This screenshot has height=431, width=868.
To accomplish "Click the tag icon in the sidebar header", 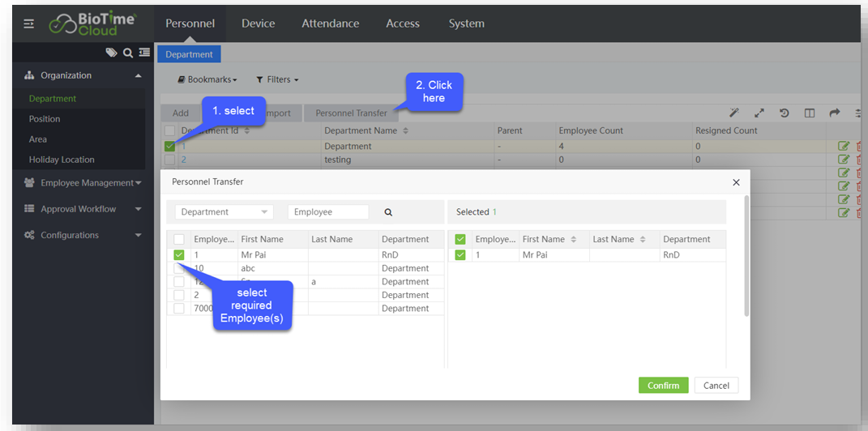I will (x=111, y=53).
